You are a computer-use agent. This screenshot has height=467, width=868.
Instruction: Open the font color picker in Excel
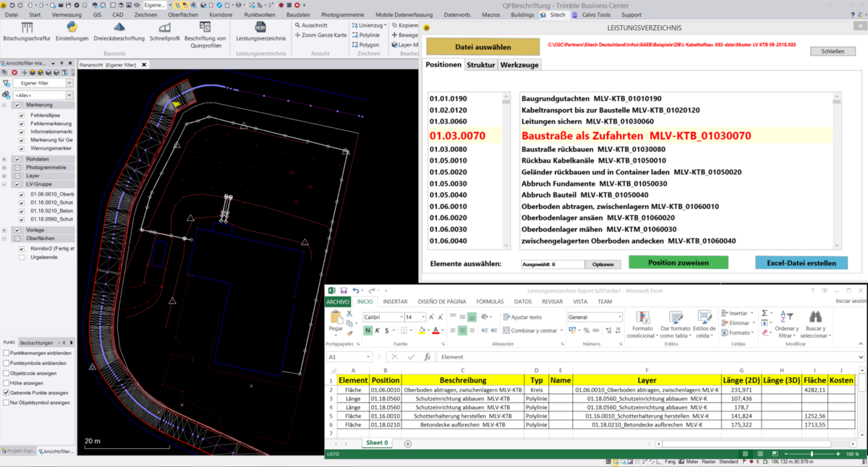436,330
